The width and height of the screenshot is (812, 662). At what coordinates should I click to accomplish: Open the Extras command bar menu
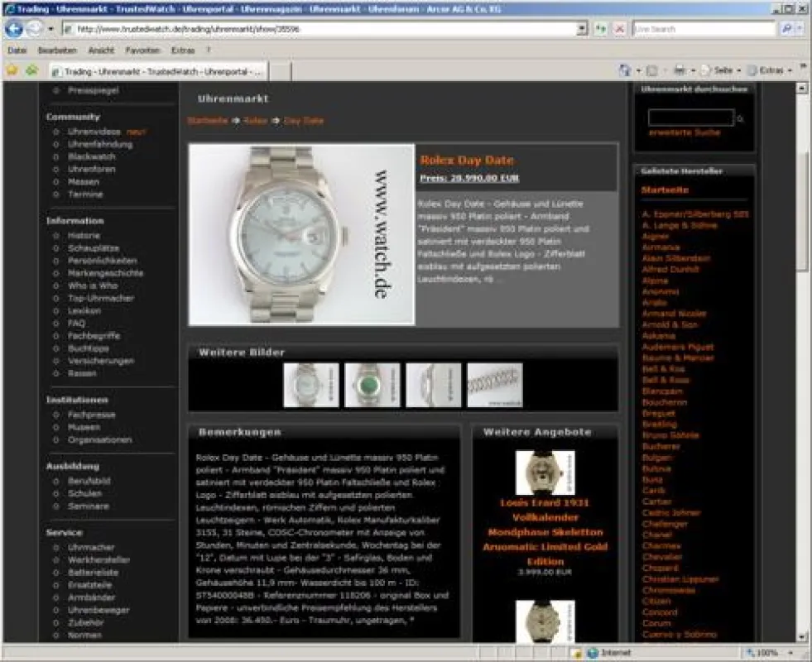(770, 70)
